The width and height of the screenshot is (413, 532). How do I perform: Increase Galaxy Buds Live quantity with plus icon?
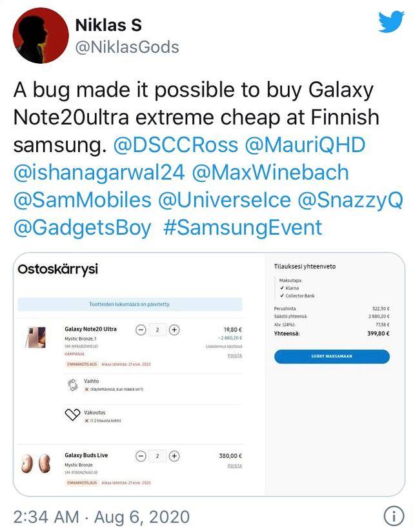(175, 455)
